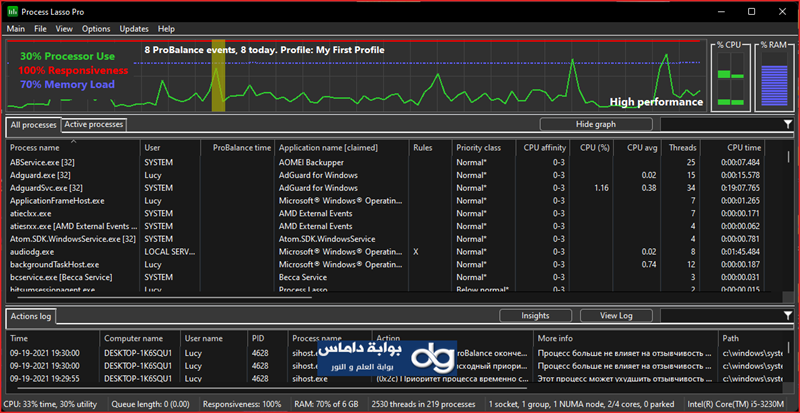Sort by Threads column header

[683, 148]
